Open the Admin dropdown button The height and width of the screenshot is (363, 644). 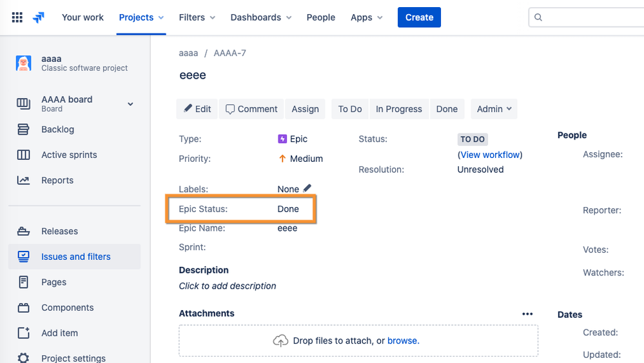(x=494, y=109)
